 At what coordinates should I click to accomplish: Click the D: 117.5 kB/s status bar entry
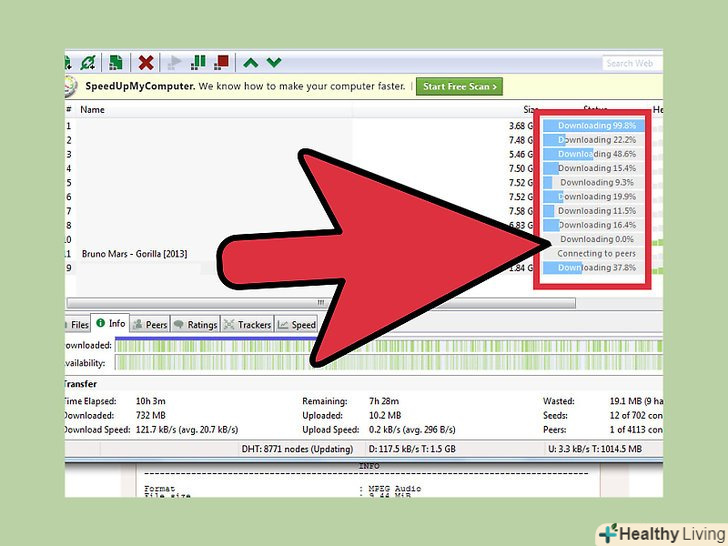(x=412, y=449)
